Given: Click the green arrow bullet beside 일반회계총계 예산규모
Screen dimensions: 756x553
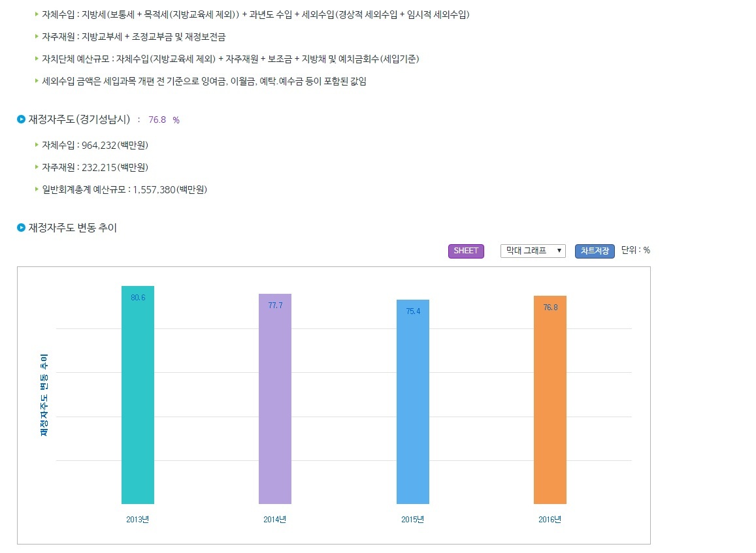Looking at the screenshot, I should pos(37,189).
